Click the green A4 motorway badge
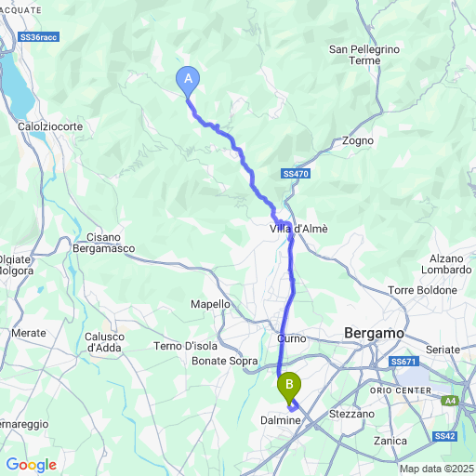The width and height of the screenshot is (476, 476). pyautogui.click(x=450, y=401)
